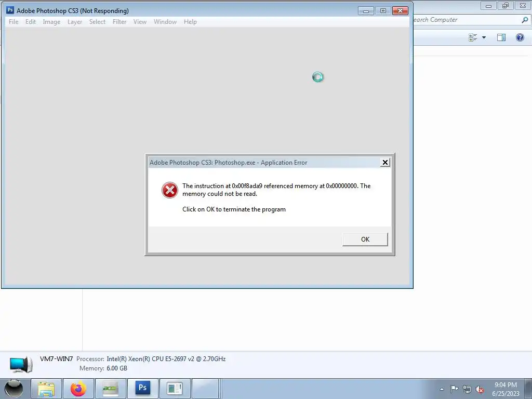The width and height of the screenshot is (532, 399).
Task: Open the Image menu in Photoshop
Action: pyautogui.click(x=51, y=22)
